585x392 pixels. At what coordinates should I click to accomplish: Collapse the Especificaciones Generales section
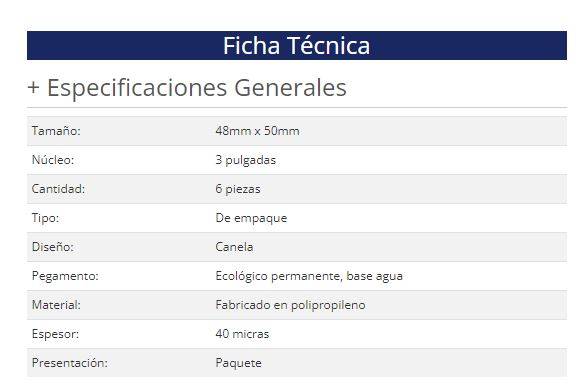tap(187, 88)
